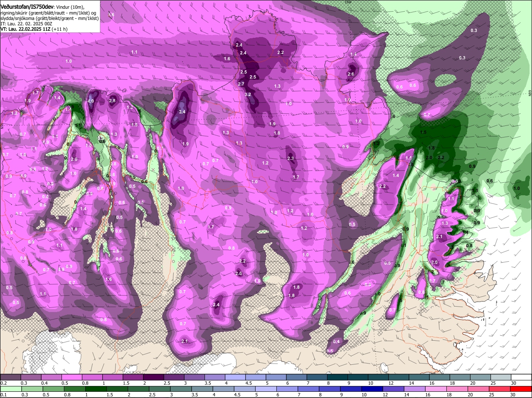The image size is (532, 398).
Task: Click the 3.2 precipitation value on the map
Action: click(x=248, y=95)
